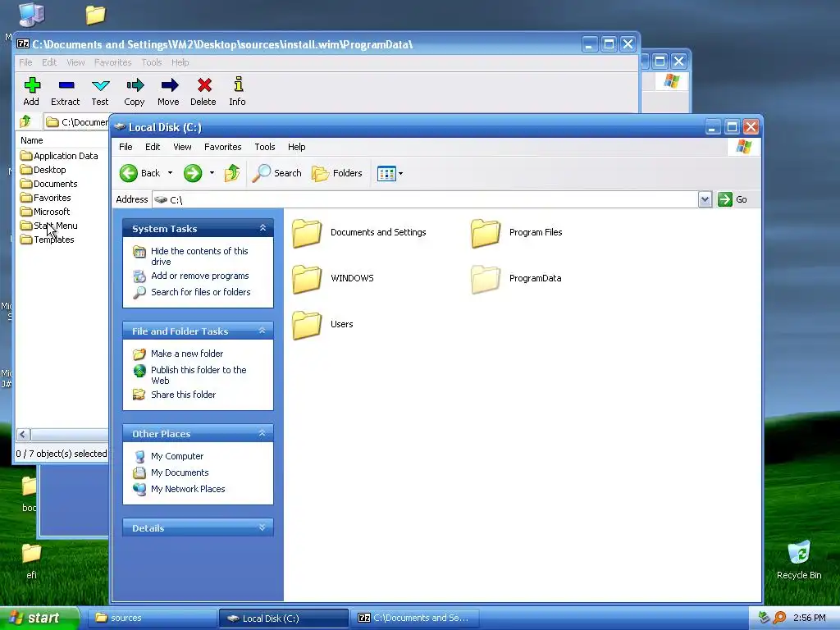Switch to sources taskbar button
Screen dimensions: 840x630
click(x=153, y=619)
